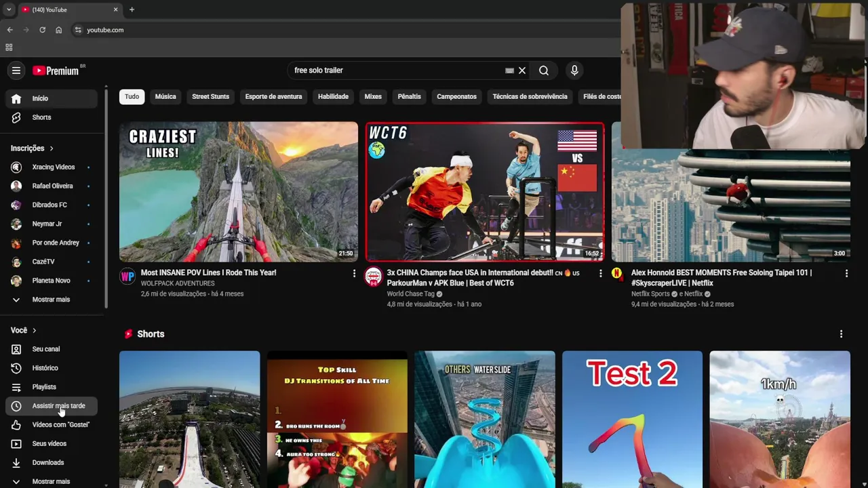Reload the page in browser

tap(42, 30)
